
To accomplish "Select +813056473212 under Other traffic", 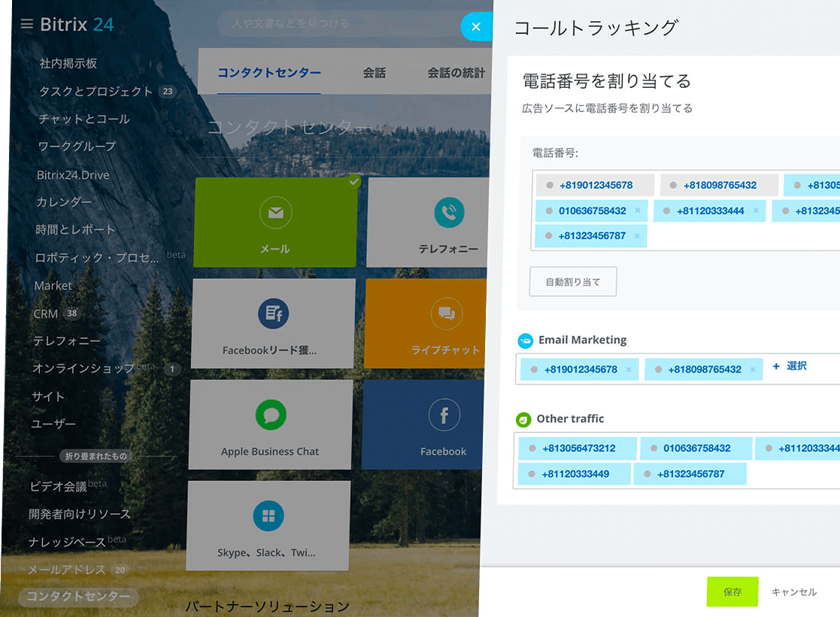I will point(578,449).
